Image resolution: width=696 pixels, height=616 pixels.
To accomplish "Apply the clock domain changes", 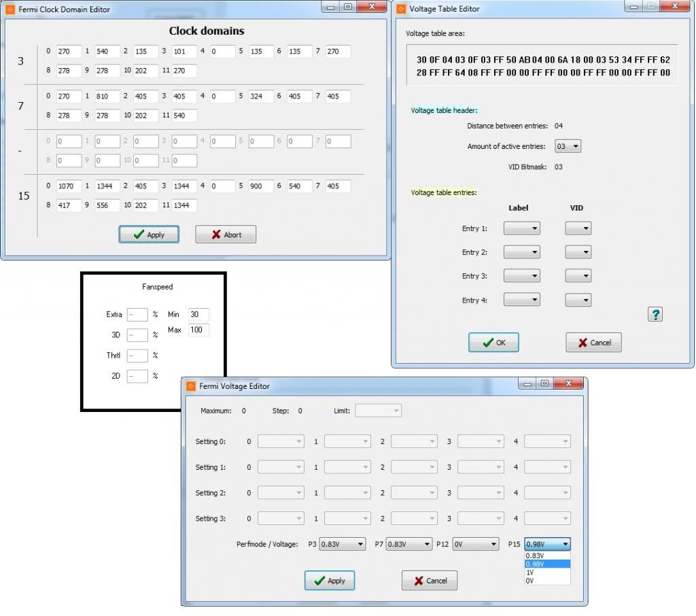I will 149,235.
